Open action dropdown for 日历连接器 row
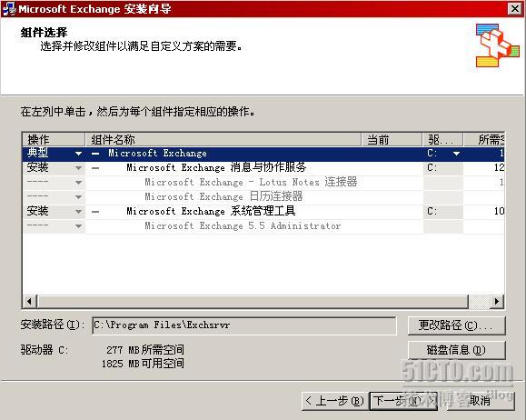This screenshot has width=526, height=420. (78, 197)
